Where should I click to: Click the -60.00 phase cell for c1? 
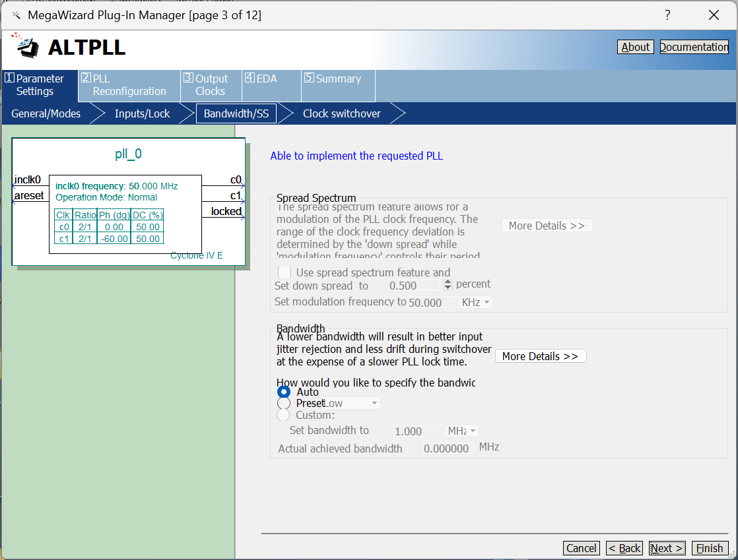coord(114,239)
